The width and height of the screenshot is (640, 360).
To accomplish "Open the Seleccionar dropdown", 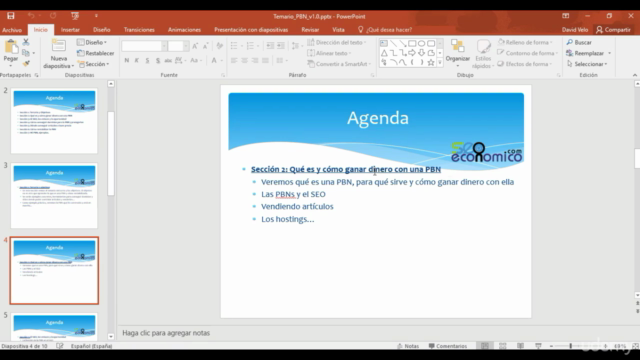I will click(588, 64).
